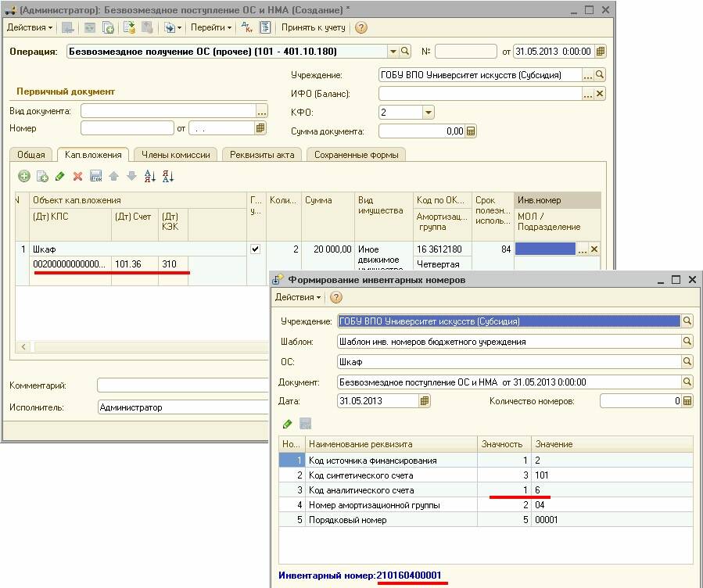Open calculator for Сумма документа
The height and width of the screenshot is (588, 703).
coord(470,131)
